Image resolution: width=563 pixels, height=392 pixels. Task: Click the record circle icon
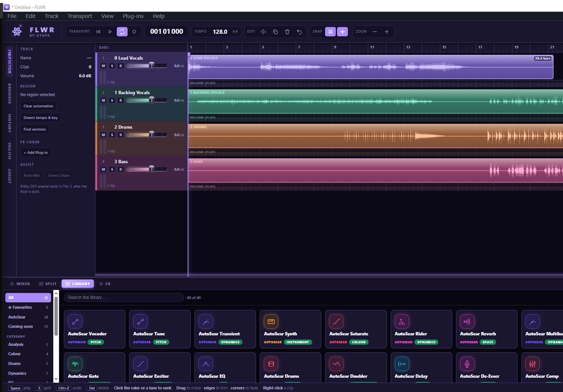134,32
